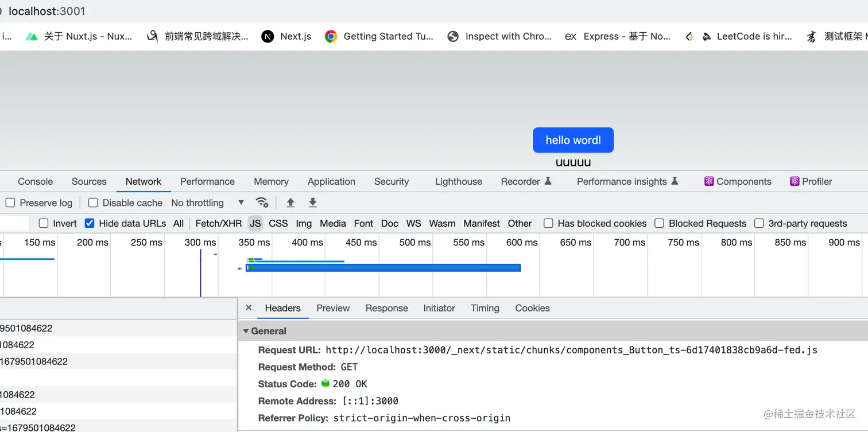Filter requests by Img
Image resolution: width=868 pixels, height=432 pixels.
tap(304, 223)
